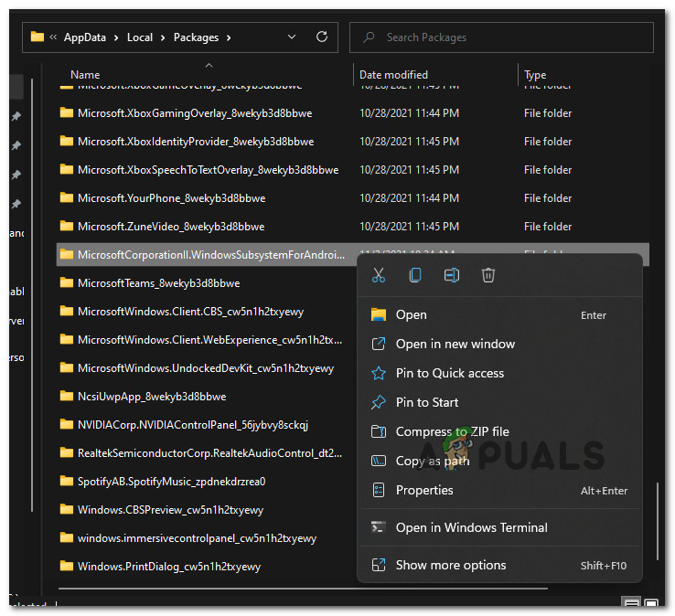Refresh the Packages folder view
This screenshot has width=675, height=616.
coord(321,37)
